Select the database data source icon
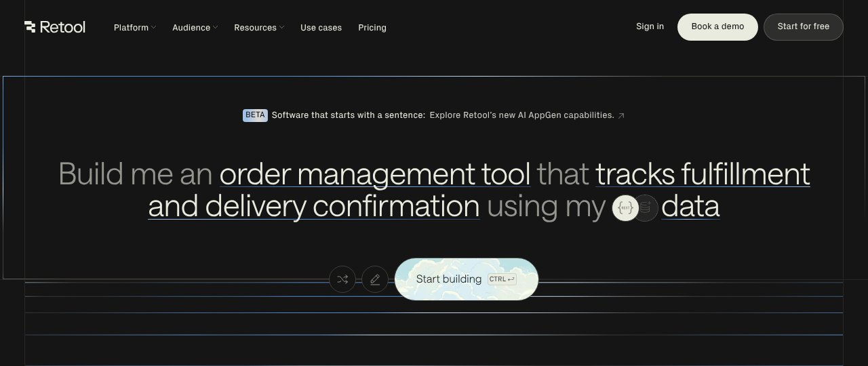 pos(646,208)
